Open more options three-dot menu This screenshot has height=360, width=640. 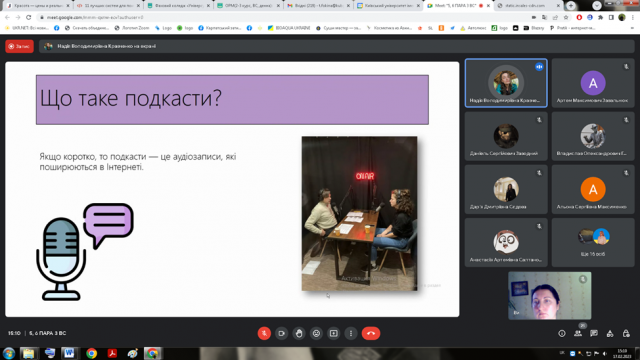[351, 333]
